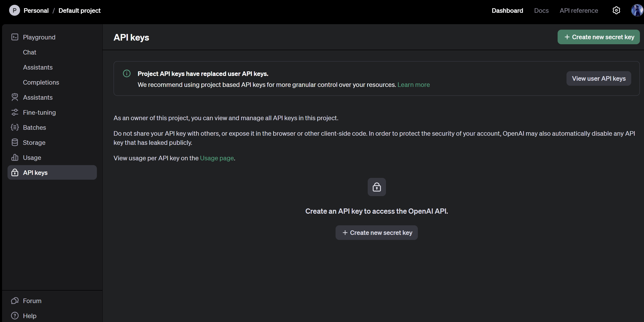
Task: Select the Playground terminal icon
Action: (x=15, y=37)
